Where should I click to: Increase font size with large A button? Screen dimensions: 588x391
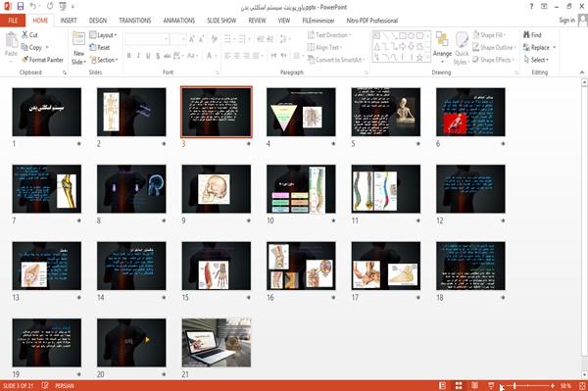(x=192, y=38)
